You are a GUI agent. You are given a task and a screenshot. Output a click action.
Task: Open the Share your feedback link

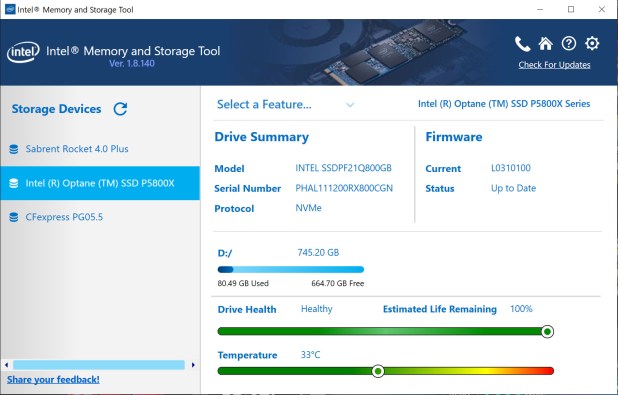click(x=53, y=380)
